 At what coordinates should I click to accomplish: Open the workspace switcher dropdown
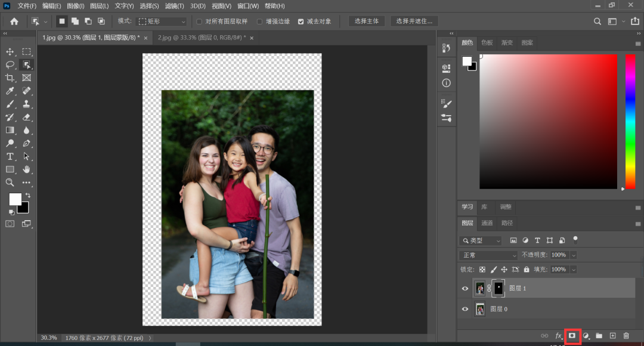(624, 21)
